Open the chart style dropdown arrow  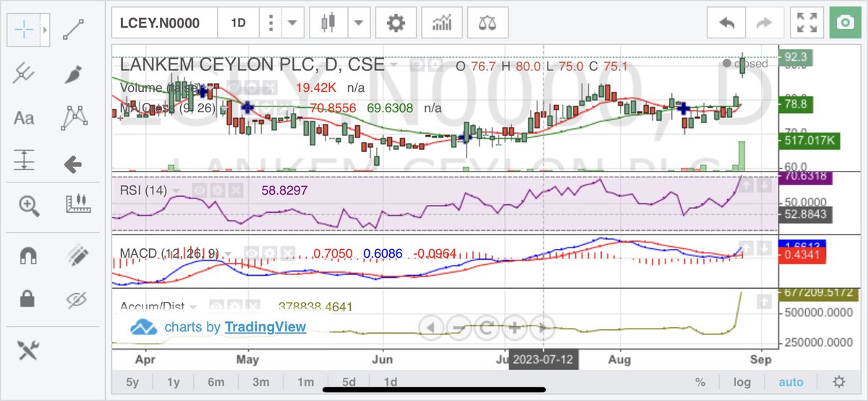click(x=359, y=22)
